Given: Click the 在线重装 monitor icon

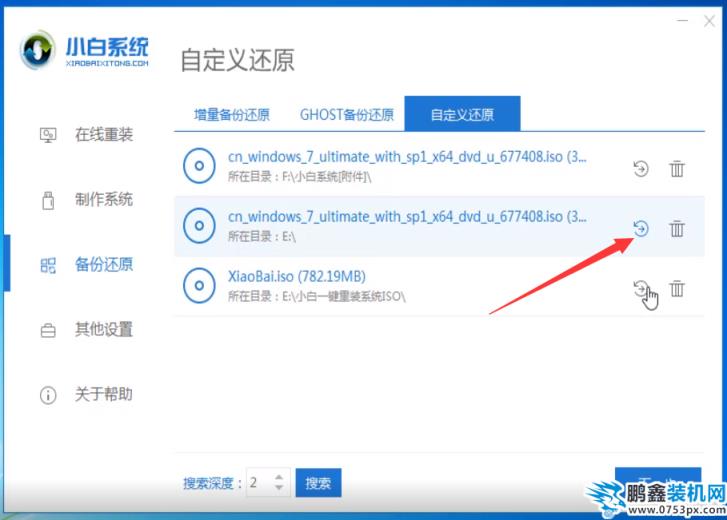Looking at the screenshot, I should 48,135.
